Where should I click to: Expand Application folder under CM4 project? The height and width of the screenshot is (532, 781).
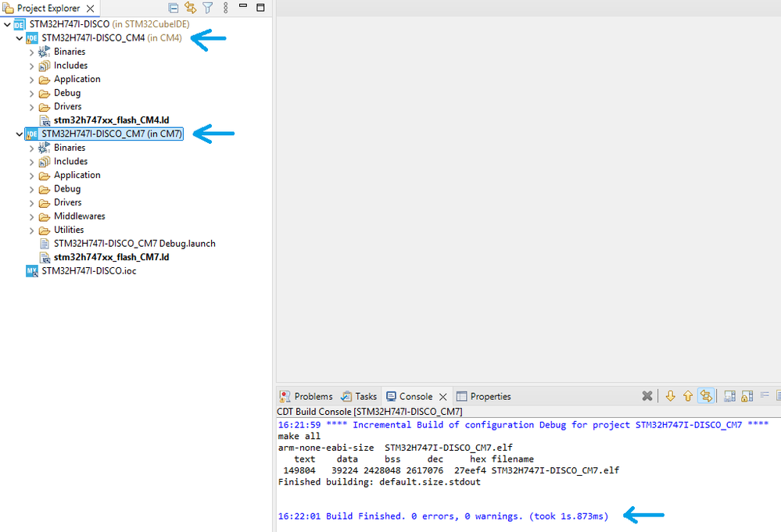pos(31,80)
